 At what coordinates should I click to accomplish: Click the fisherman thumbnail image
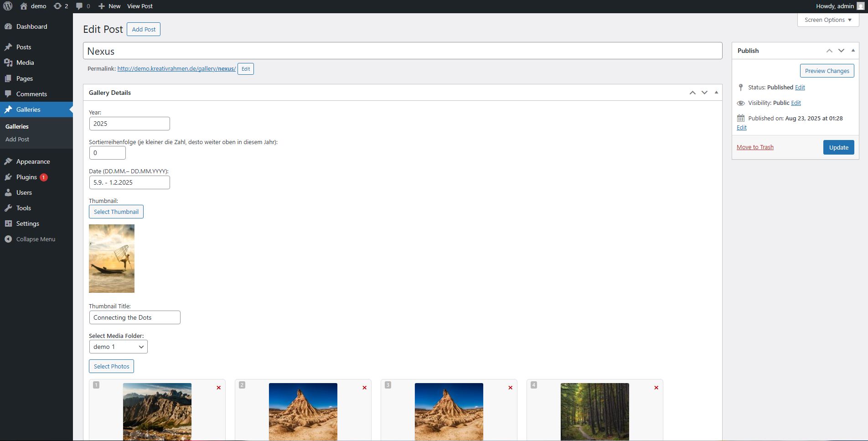coord(112,258)
